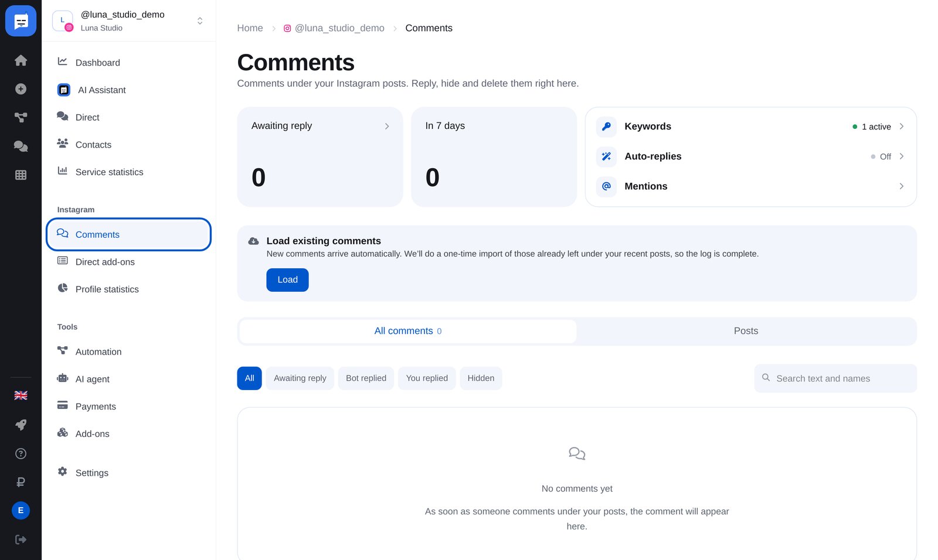Select the All filter chip

(x=249, y=378)
